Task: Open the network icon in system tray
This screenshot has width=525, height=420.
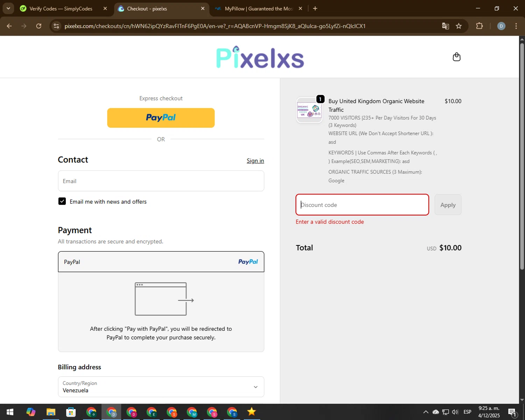Action: click(446, 412)
